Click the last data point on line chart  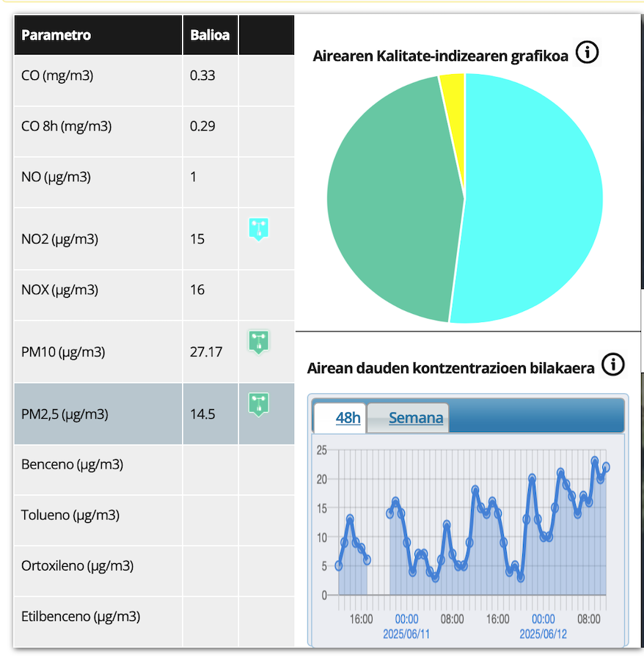[x=606, y=467]
